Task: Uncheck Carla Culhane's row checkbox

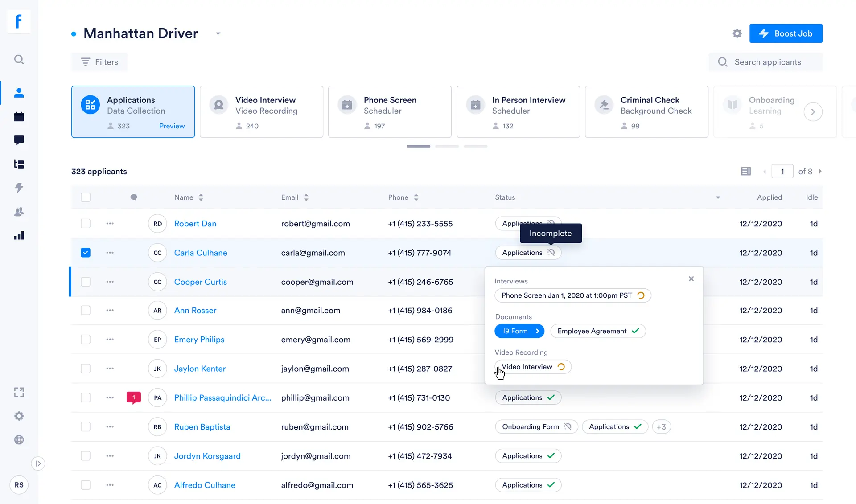Action: (x=86, y=253)
